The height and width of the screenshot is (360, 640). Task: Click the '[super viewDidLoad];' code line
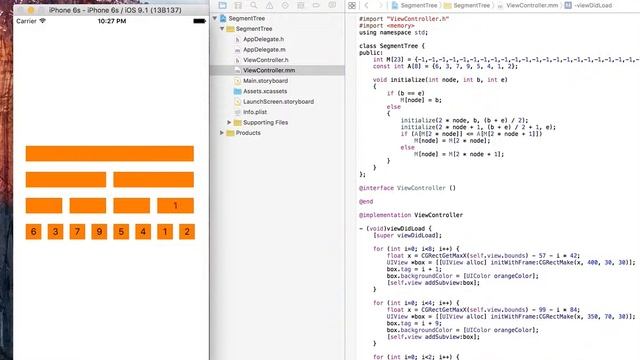(407, 236)
